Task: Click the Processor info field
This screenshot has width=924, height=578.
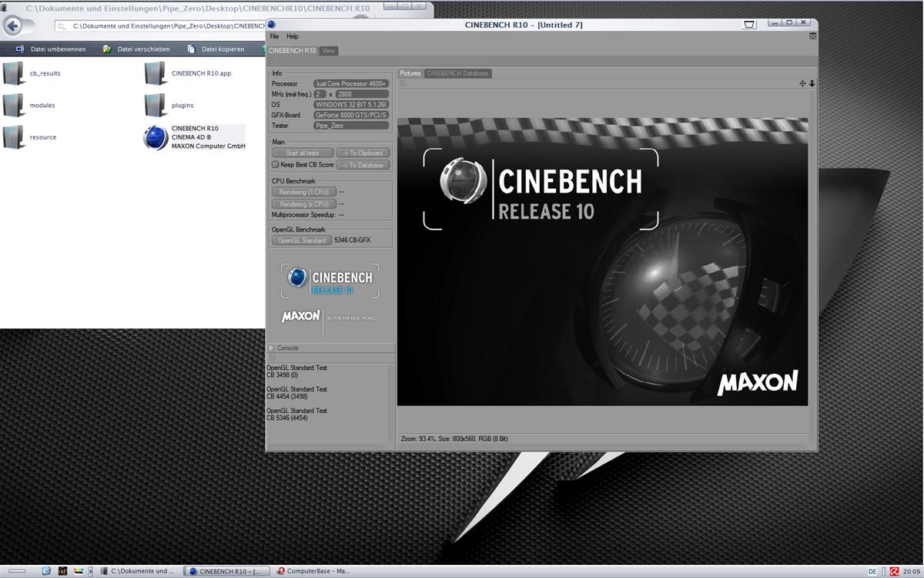Action: [x=351, y=83]
